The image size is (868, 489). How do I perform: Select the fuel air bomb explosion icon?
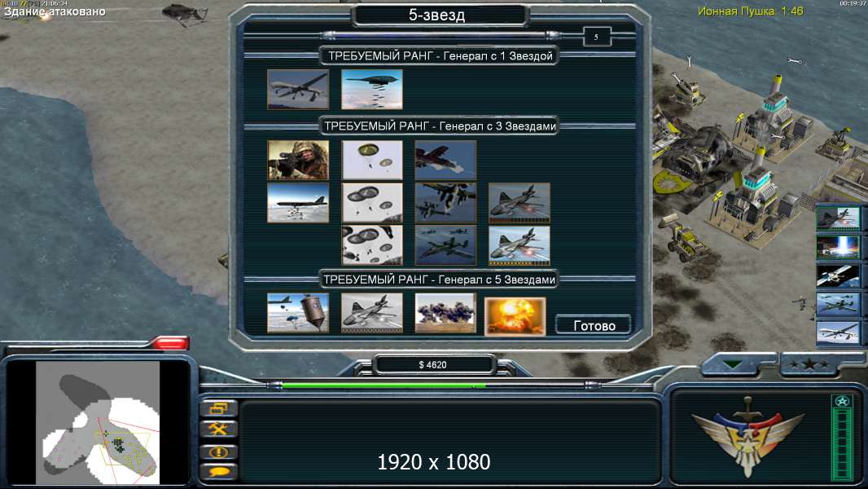coord(445,313)
